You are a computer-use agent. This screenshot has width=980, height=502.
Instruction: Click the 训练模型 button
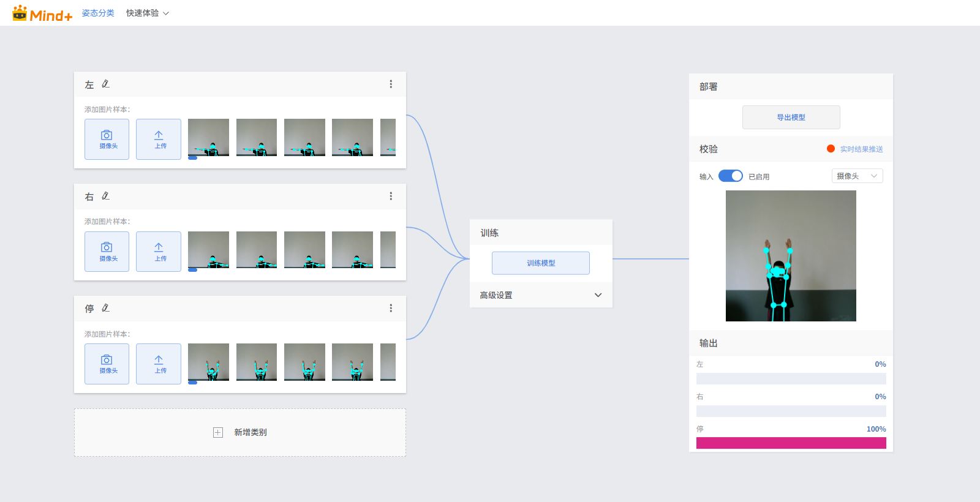(541, 263)
